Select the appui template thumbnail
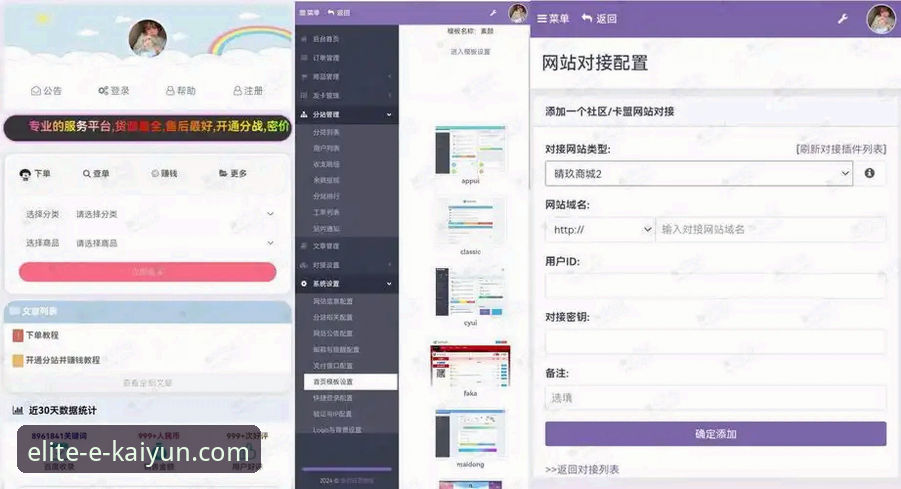This screenshot has height=489, width=901. tap(470, 151)
